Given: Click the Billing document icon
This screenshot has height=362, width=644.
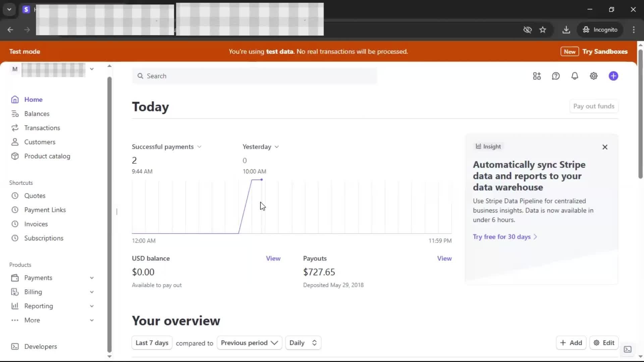Looking at the screenshot, I should click(15, 292).
